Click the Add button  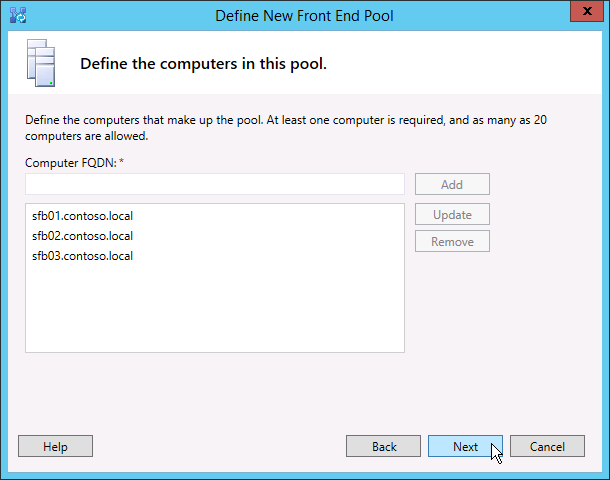(x=452, y=184)
